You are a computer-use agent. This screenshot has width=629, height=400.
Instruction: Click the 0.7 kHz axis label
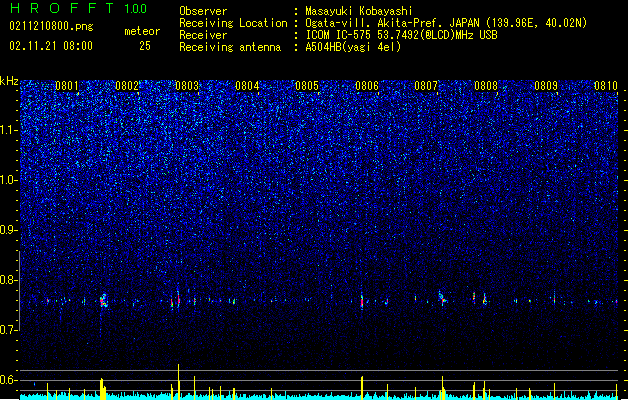click(x=9, y=330)
